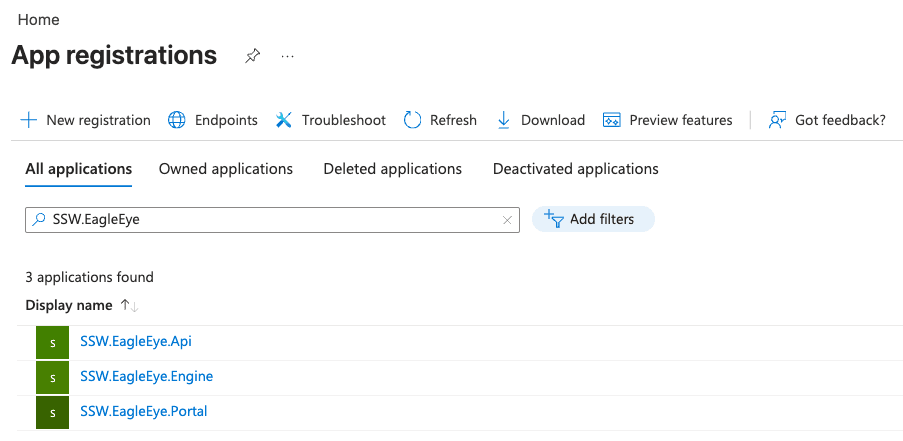Focus the SSW.EagleEye search field
This screenshot has height=441, width=903.
pos(272,220)
